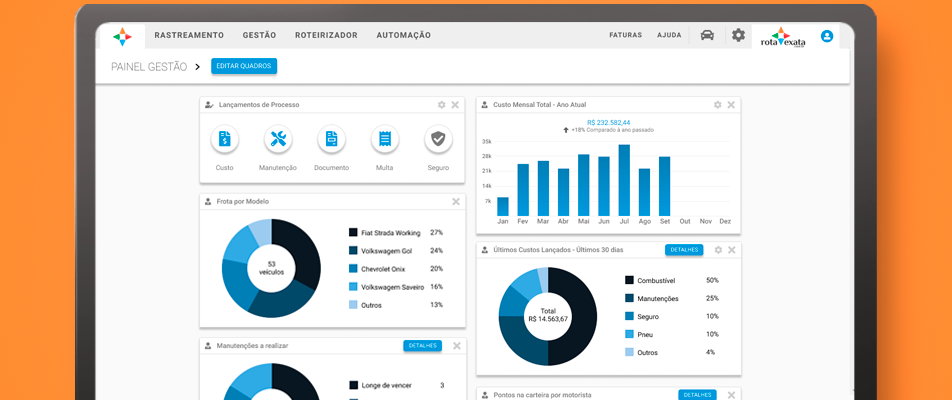
Task: Launch the Multa receipt icon
Action: click(385, 139)
